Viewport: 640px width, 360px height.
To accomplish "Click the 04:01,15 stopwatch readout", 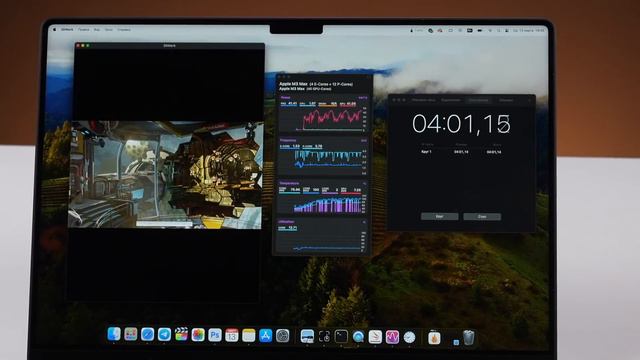I will (x=461, y=124).
